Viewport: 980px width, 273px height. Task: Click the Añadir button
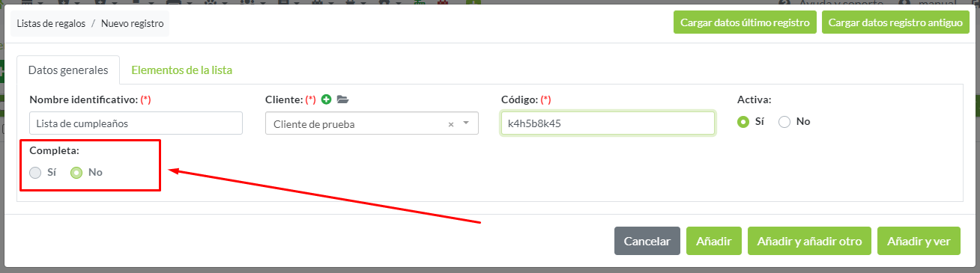[714, 241]
